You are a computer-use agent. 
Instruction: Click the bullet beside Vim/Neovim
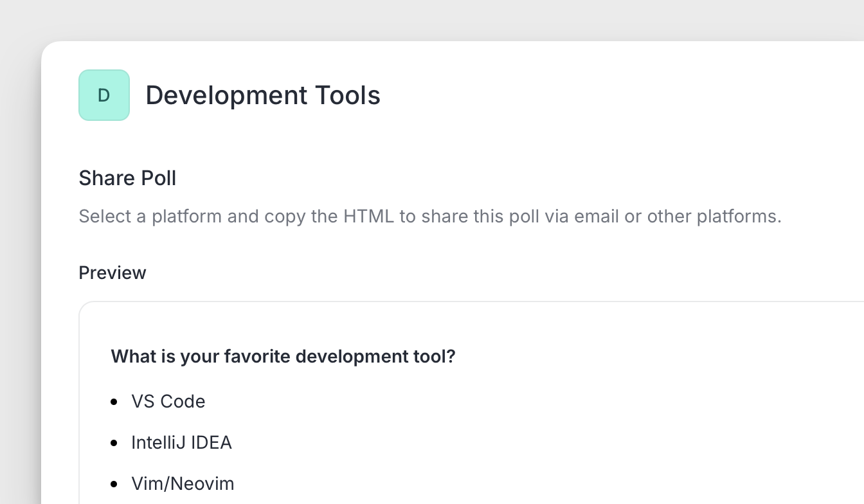click(x=114, y=484)
